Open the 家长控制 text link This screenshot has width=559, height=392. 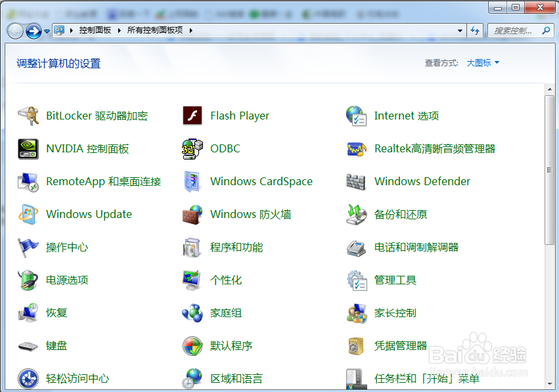(395, 313)
